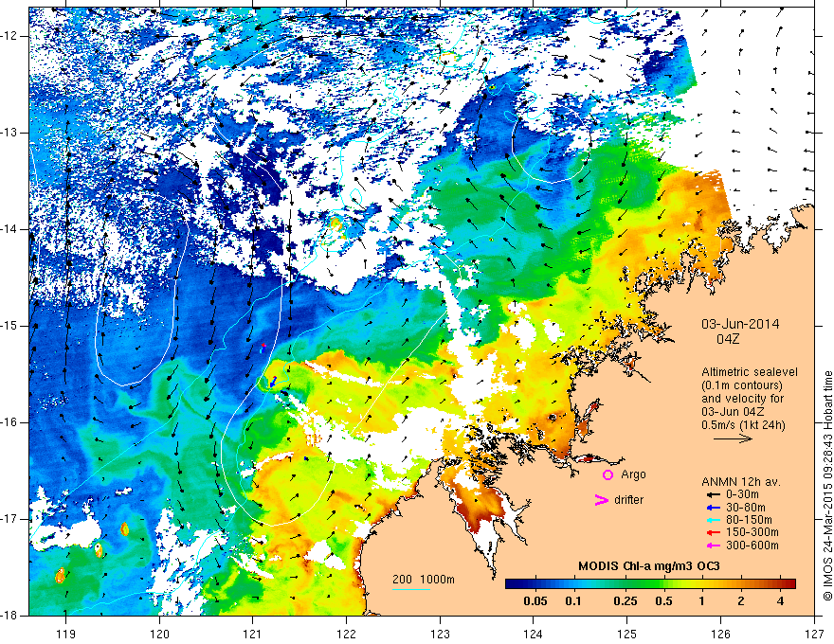
Task: Click longitude axis label 124
Action: [534, 634]
